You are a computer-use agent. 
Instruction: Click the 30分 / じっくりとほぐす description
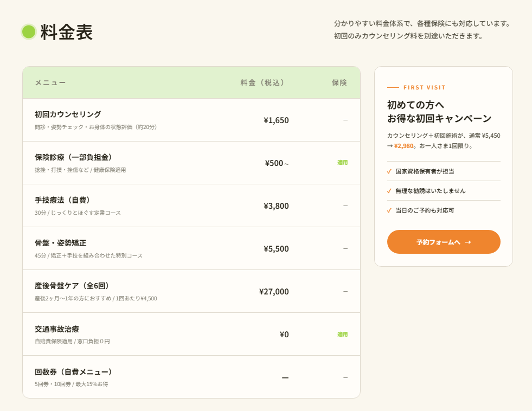(78, 213)
